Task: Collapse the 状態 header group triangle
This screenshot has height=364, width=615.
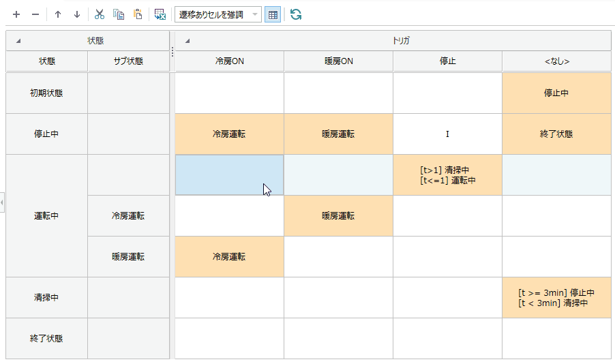Action: [18, 41]
